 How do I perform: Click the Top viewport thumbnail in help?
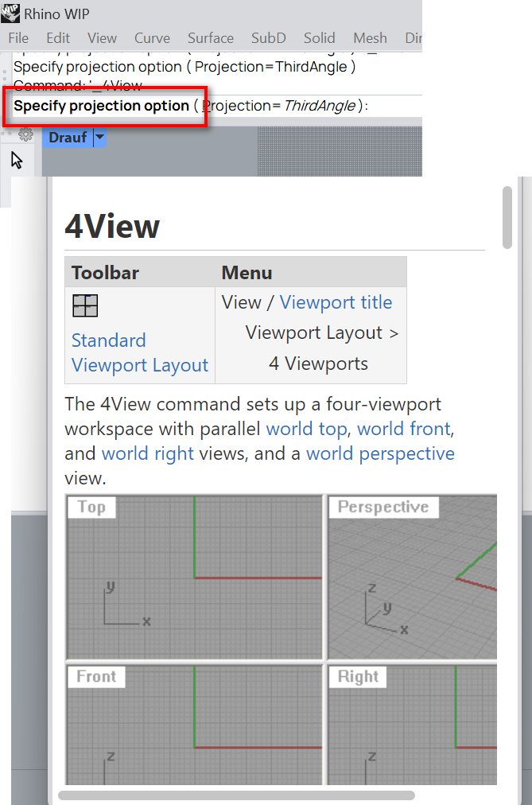195,577
